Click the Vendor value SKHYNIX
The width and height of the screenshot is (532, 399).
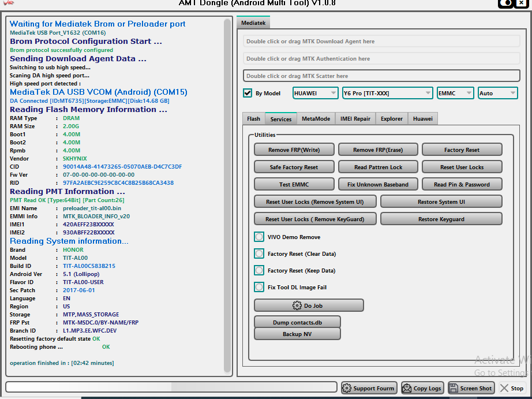pyautogui.click(x=74, y=159)
